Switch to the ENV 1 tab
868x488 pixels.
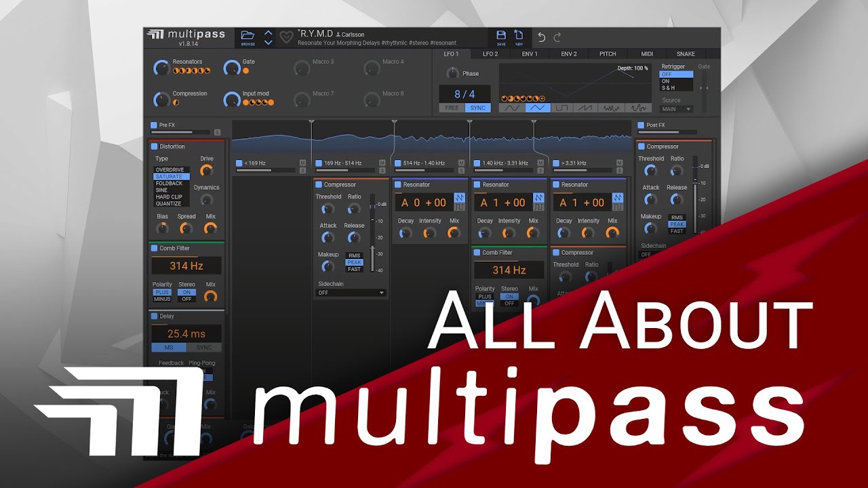530,54
